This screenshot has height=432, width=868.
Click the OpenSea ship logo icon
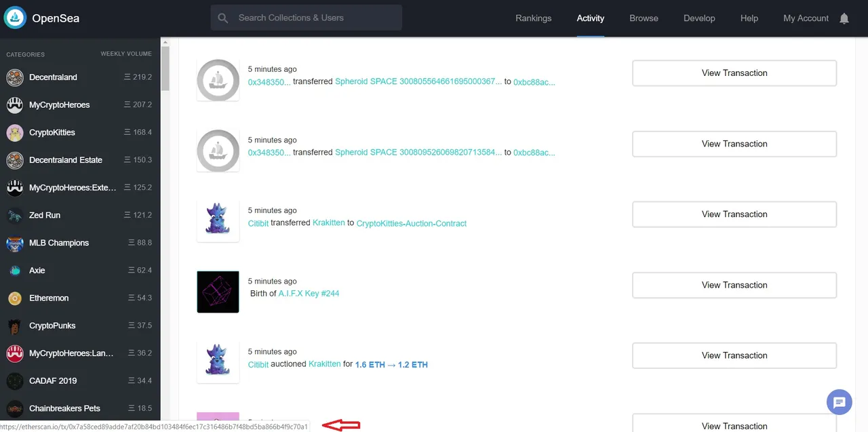point(15,18)
